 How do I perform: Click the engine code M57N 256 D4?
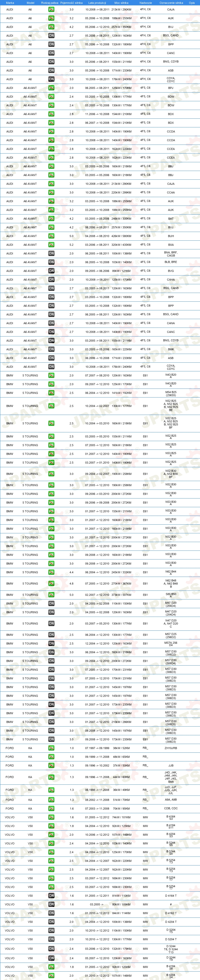click(x=171, y=644)
